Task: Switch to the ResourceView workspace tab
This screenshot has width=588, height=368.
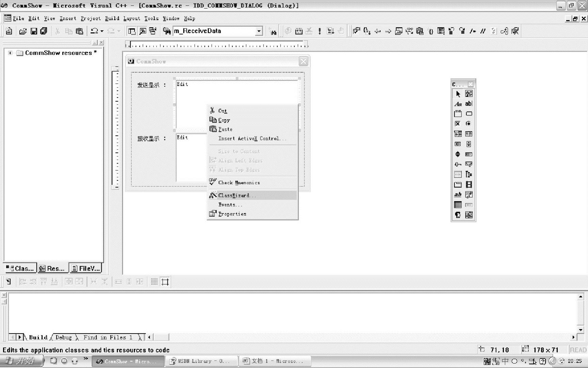Action: pos(52,269)
